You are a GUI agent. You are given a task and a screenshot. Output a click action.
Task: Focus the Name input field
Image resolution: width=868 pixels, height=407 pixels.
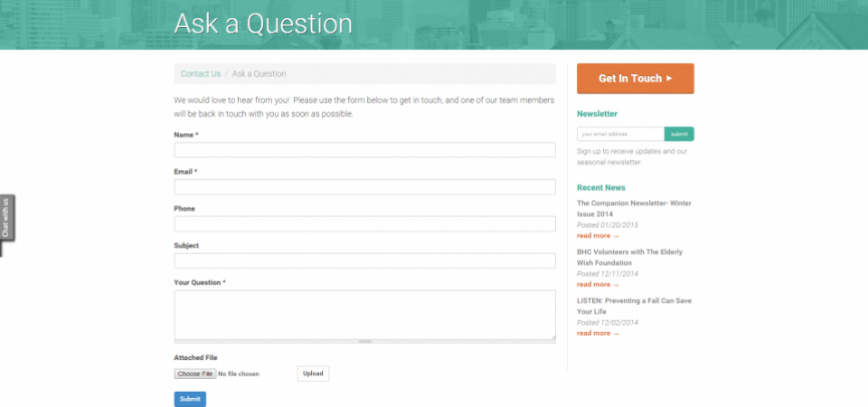click(x=364, y=150)
